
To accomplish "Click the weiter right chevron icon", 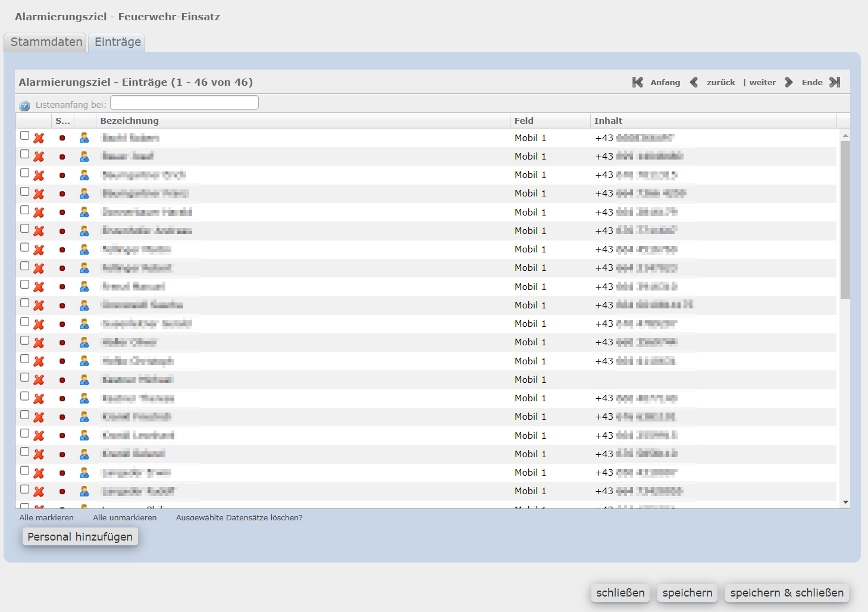I will click(789, 82).
